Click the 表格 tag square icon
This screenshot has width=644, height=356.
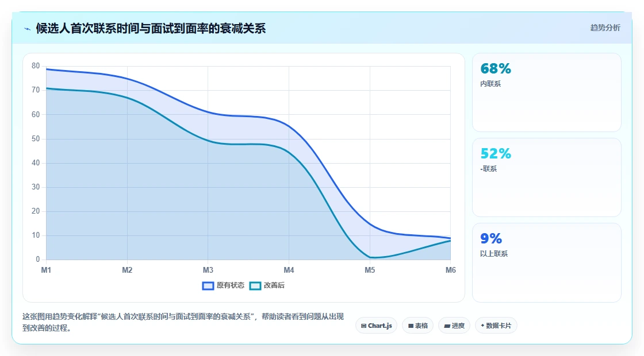(x=411, y=326)
